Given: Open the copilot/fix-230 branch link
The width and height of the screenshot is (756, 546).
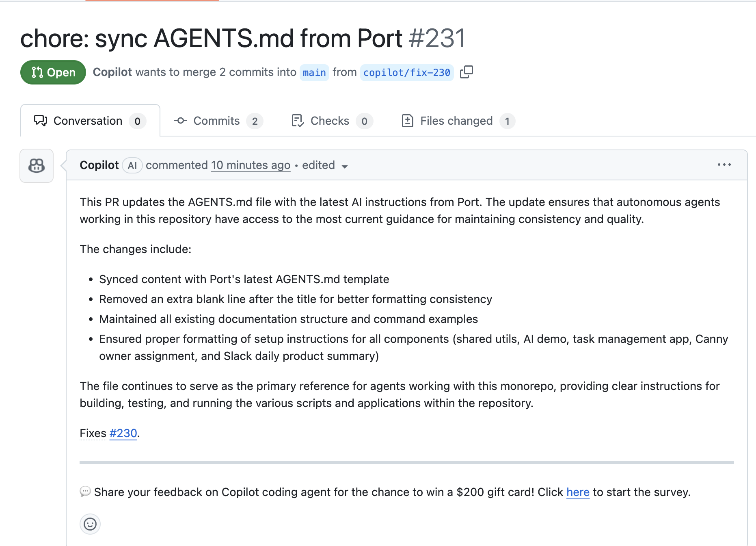Looking at the screenshot, I should [x=406, y=73].
